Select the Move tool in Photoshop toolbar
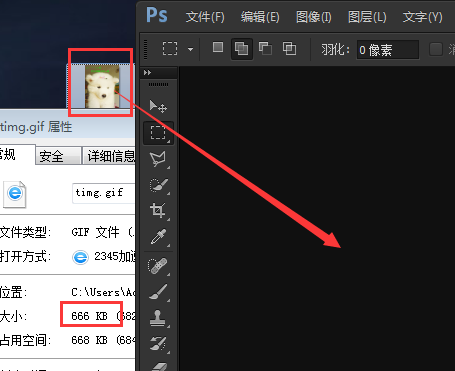The width and height of the screenshot is (455, 371). [158, 107]
